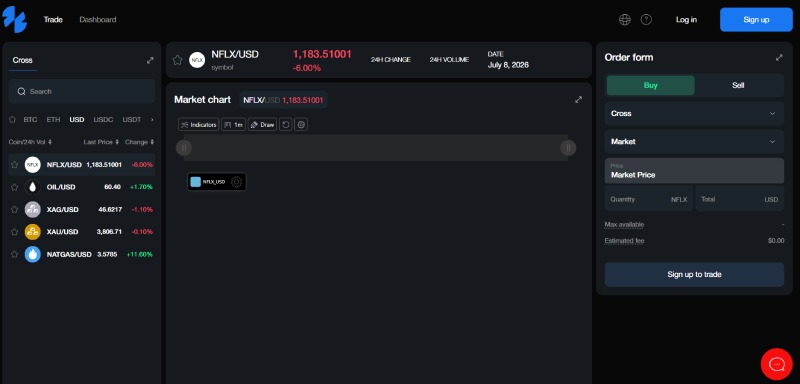Open the live chat bubble

click(x=776, y=364)
